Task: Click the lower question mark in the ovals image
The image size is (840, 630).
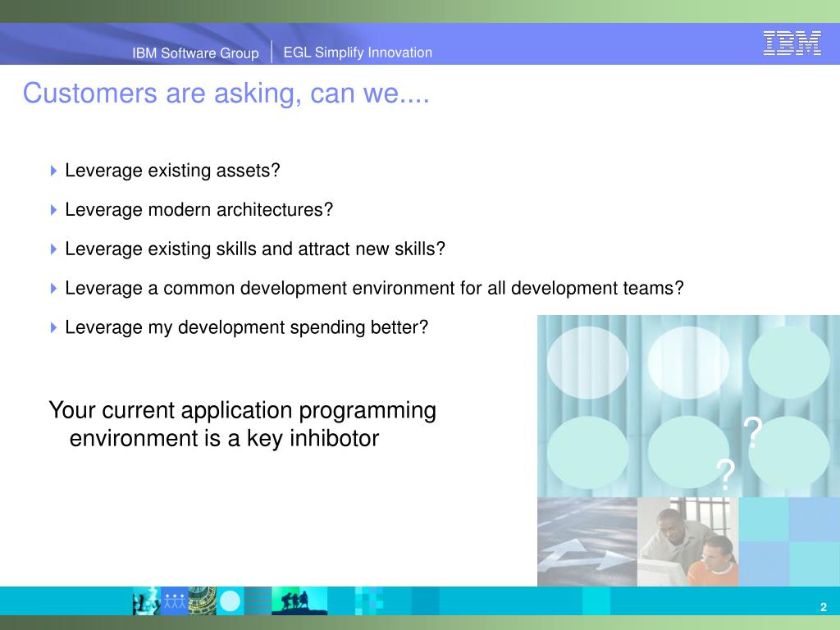Action: (x=725, y=474)
